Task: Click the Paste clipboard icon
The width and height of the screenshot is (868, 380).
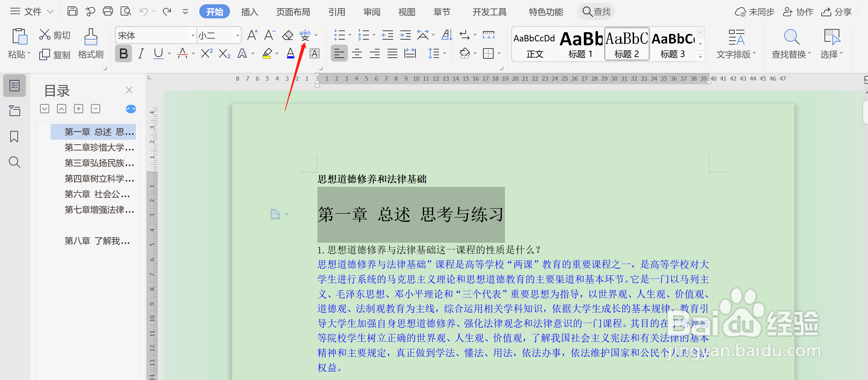Action: pyautogui.click(x=19, y=37)
